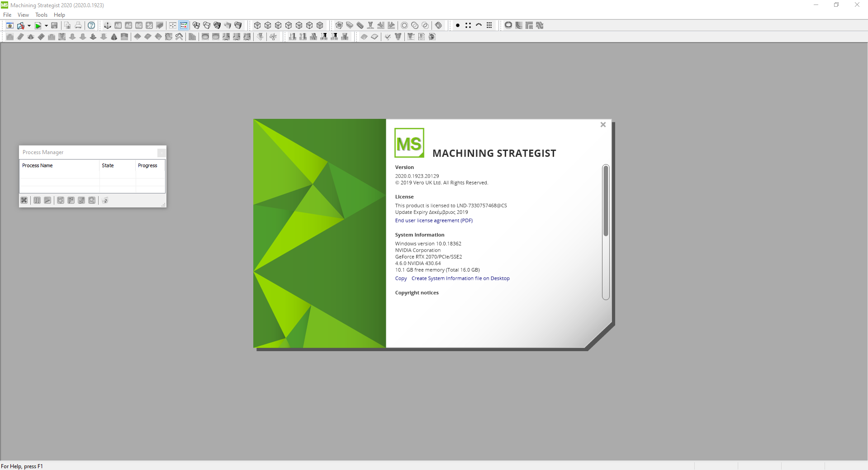Click the Copyright notices heading
The image size is (868, 470).
pyautogui.click(x=417, y=293)
